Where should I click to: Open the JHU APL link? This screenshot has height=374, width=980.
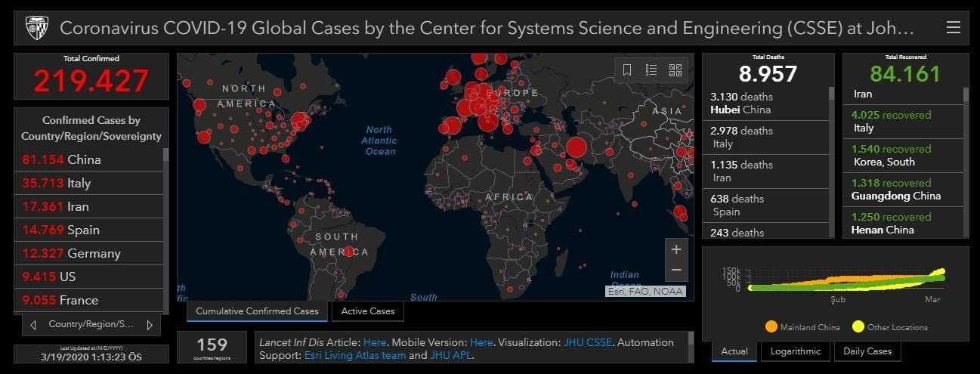pyautogui.click(x=451, y=355)
